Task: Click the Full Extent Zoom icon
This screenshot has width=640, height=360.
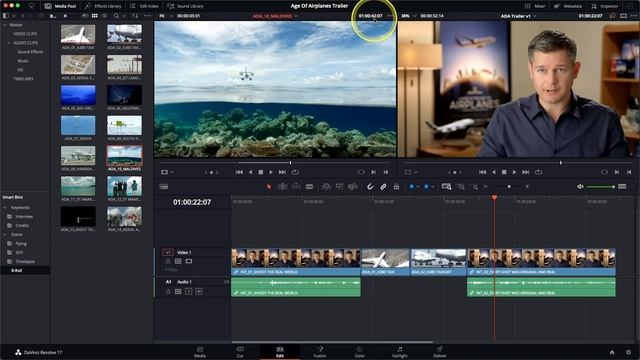Action: pos(446,187)
